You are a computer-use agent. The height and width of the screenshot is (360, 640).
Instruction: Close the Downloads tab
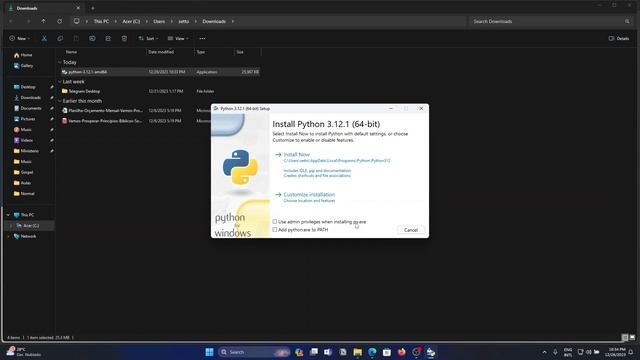pos(78,8)
